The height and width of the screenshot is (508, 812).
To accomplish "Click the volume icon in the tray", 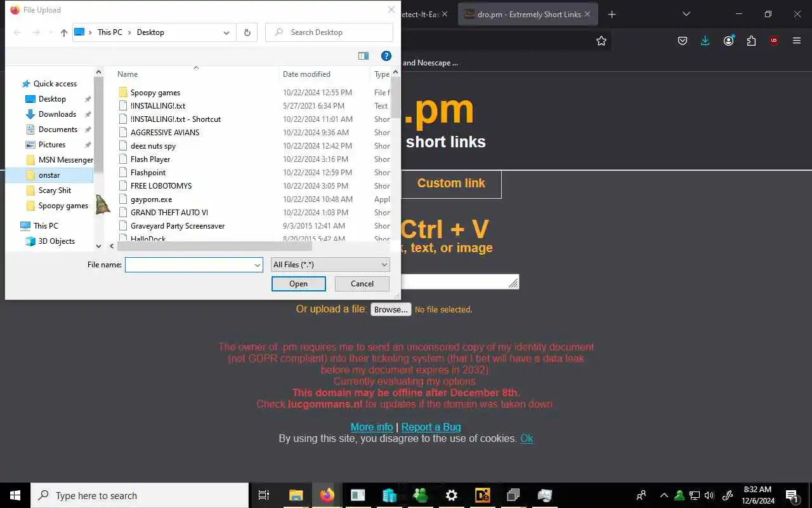I will click(x=709, y=495).
